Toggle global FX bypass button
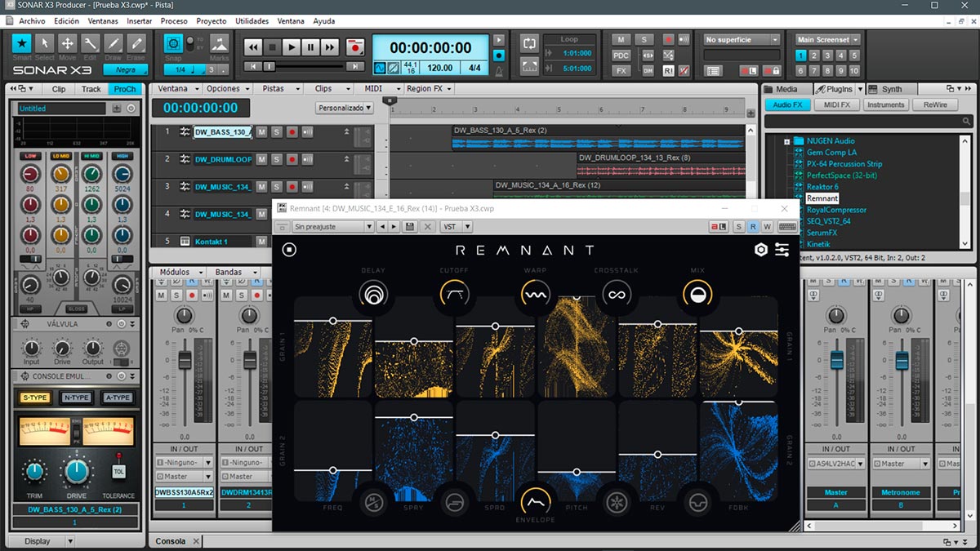Image resolution: width=980 pixels, height=551 pixels. pyautogui.click(x=621, y=71)
